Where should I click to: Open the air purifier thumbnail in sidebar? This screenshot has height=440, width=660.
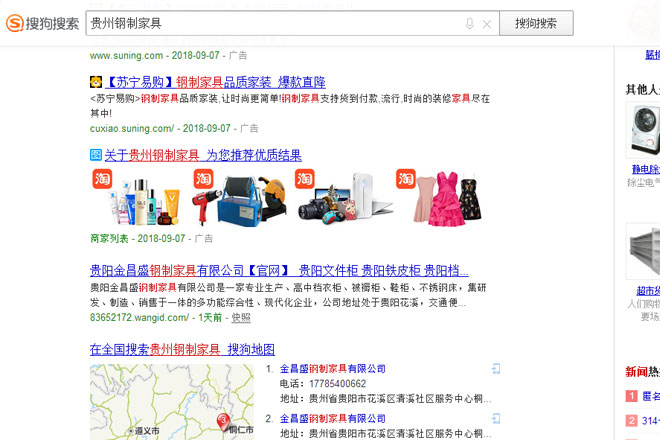643,130
